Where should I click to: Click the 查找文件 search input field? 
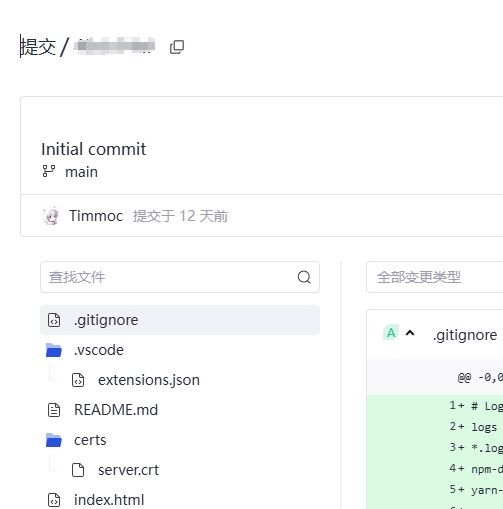coord(180,277)
